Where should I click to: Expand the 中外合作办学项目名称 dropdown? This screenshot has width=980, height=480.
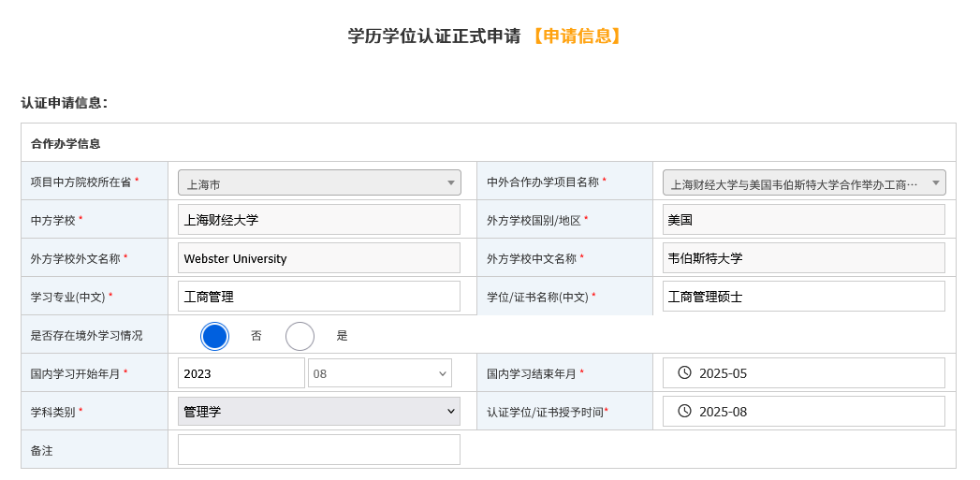point(803,182)
